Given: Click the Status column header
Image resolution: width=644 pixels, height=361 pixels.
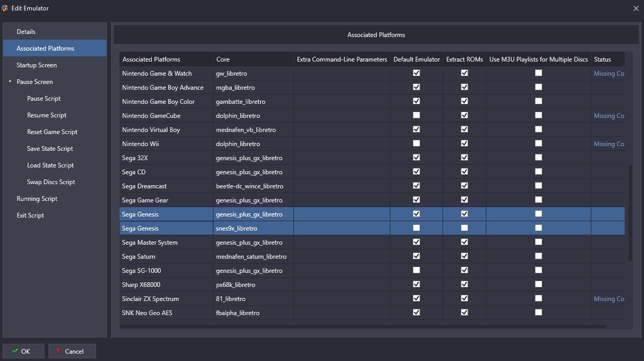Looking at the screenshot, I should point(608,59).
